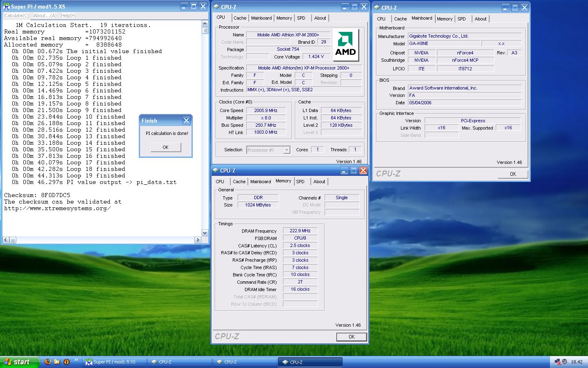588x368 pixels.
Task: Click the up arrow of Super PI's vertical scrollbar
Action: [205, 24]
